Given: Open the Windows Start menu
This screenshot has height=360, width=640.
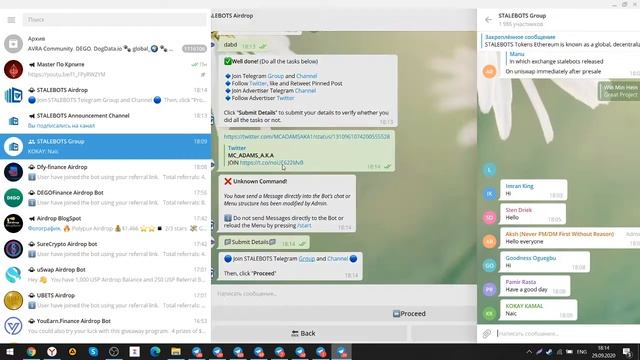Looking at the screenshot, I should pyautogui.click(x=10, y=351).
